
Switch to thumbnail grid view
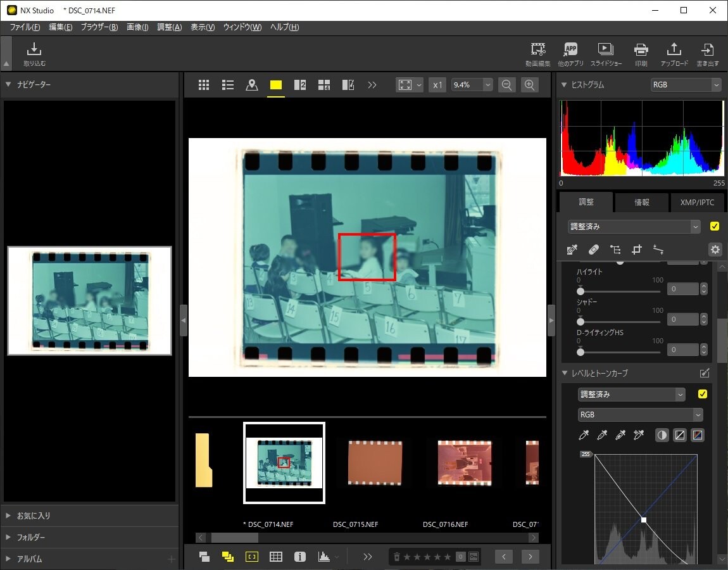coord(204,85)
